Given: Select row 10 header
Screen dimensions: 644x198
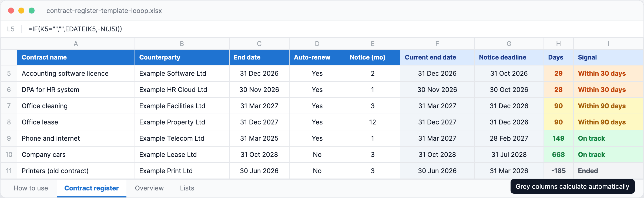Looking at the screenshot, I should coord(9,154).
